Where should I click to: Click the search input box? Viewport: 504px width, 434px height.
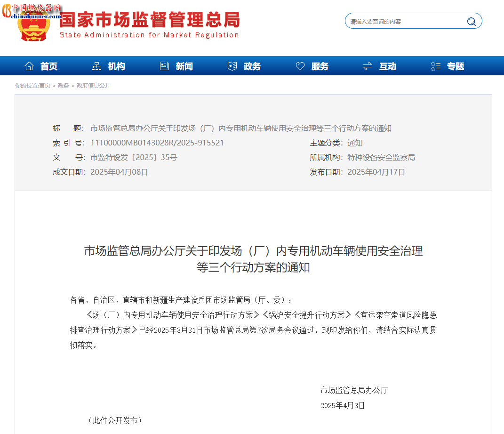[405, 21]
